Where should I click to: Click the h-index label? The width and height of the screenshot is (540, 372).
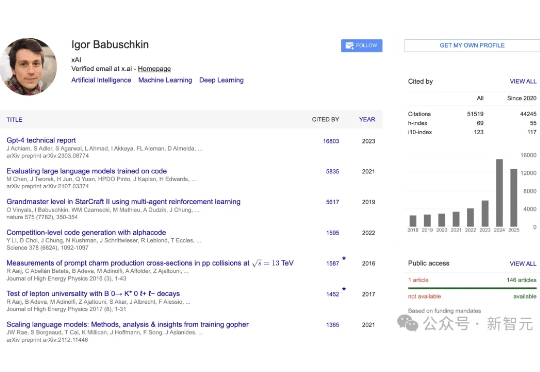pos(417,123)
